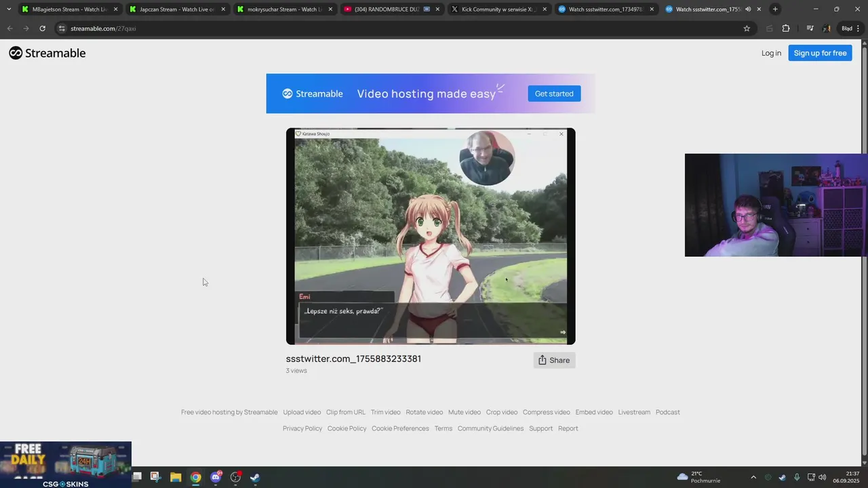Screen dimensions: 868x488
Task: Open Steam from the taskbar
Action: pos(255,477)
